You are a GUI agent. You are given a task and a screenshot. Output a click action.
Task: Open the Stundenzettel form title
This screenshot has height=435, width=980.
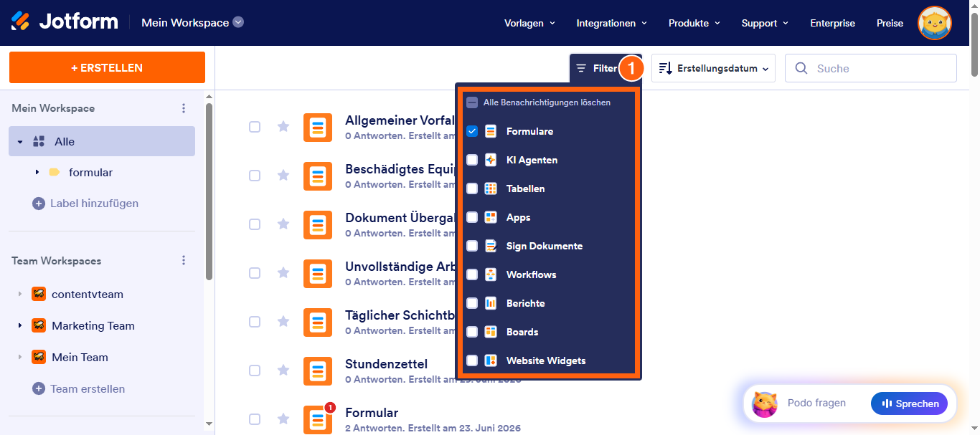tap(386, 364)
